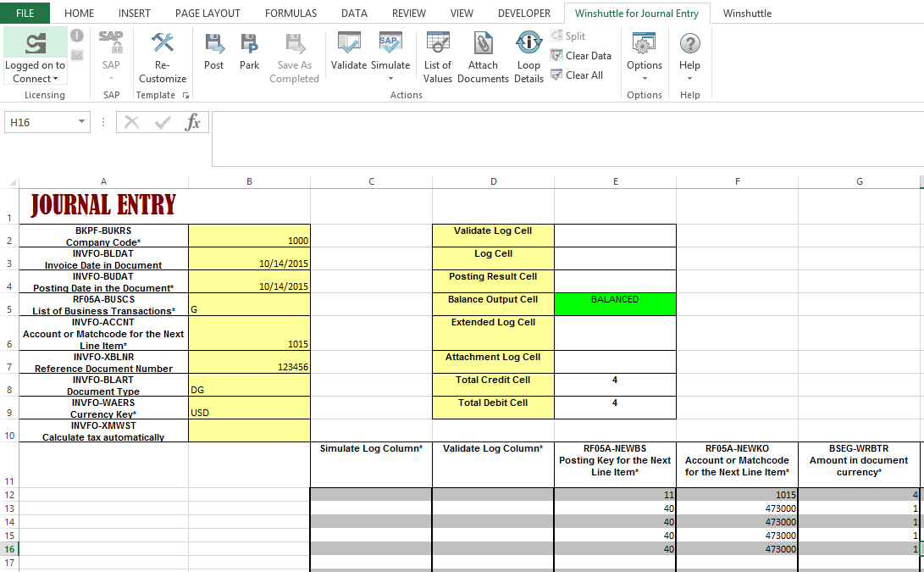
Task: Click the Simulate Log Column header cell
Action: coord(371,465)
